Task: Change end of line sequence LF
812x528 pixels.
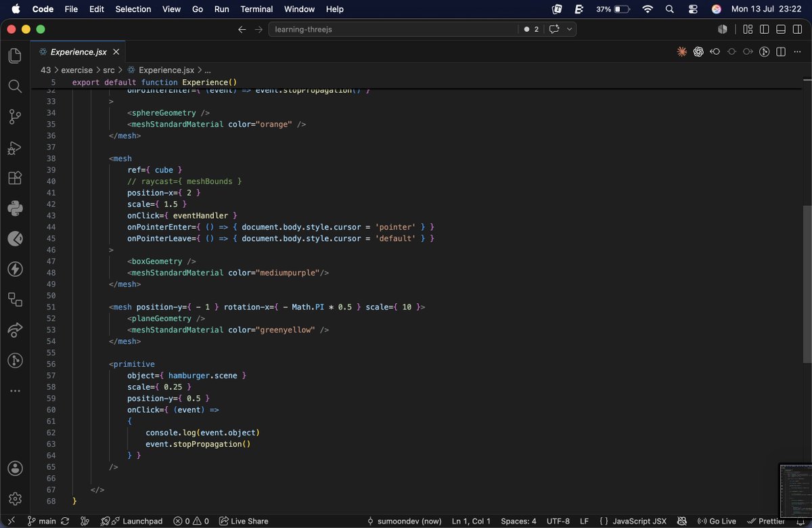Action: pyautogui.click(x=584, y=521)
